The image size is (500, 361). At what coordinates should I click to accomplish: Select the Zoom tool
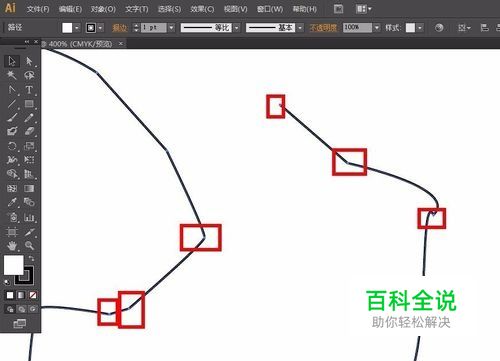[29, 246]
